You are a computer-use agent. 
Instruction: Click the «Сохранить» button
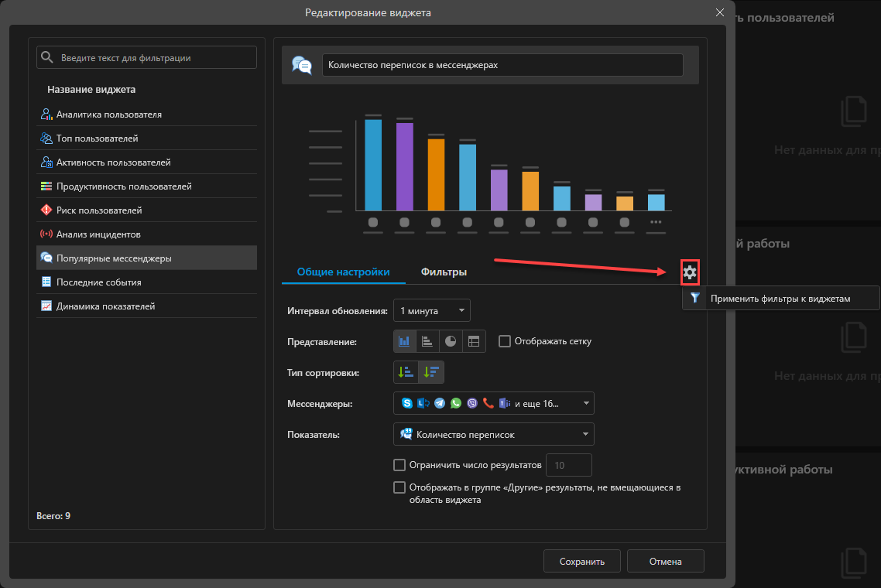tap(581, 562)
